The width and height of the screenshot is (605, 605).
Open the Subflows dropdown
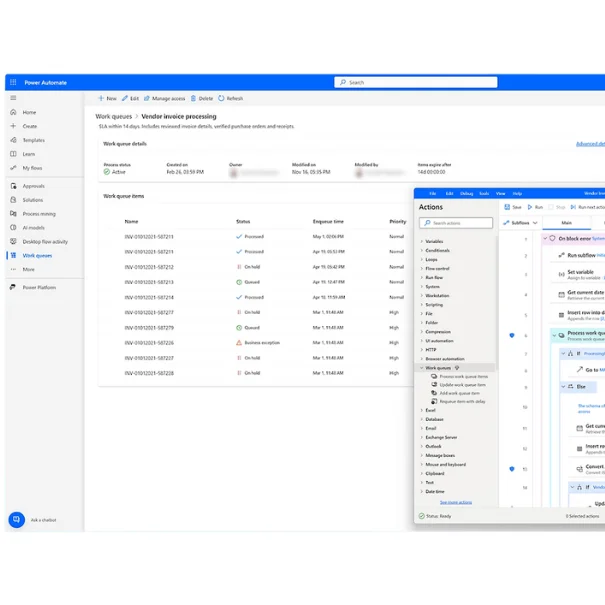[x=521, y=223]
